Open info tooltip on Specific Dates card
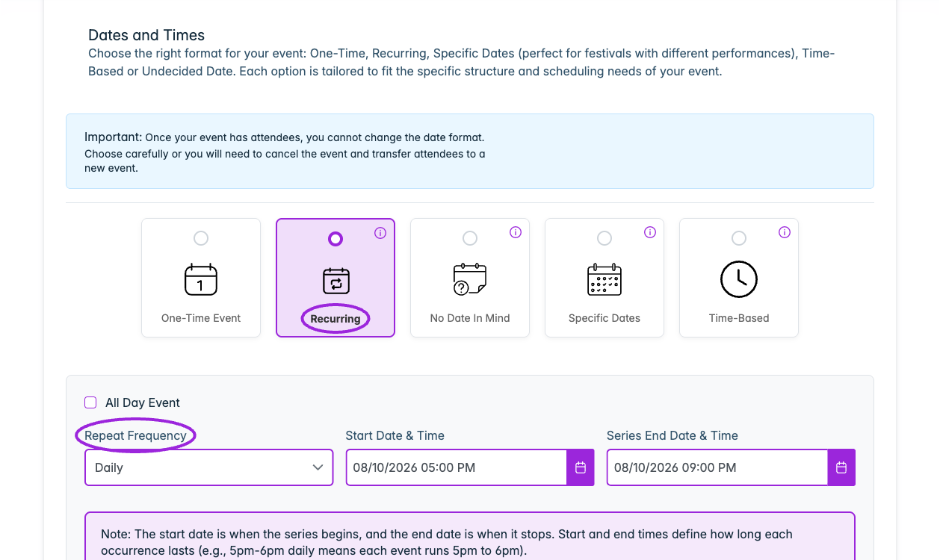Viewport: 940px width, 560px height. point(649,232)
